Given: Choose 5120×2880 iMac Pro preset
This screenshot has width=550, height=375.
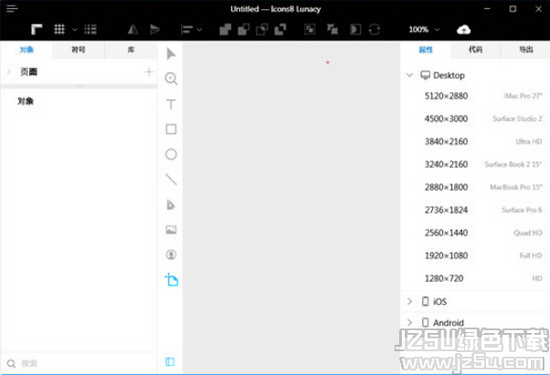Looking at the screenshot, I should pos(475,96).
